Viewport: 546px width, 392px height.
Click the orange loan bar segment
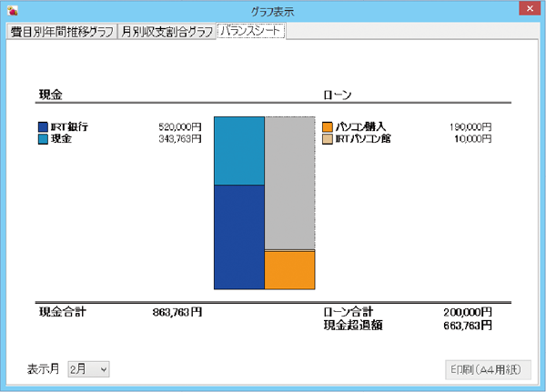coord(289,270)
